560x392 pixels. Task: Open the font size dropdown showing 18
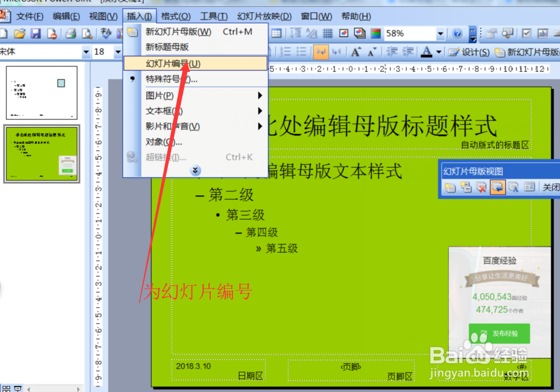(118, 52)
